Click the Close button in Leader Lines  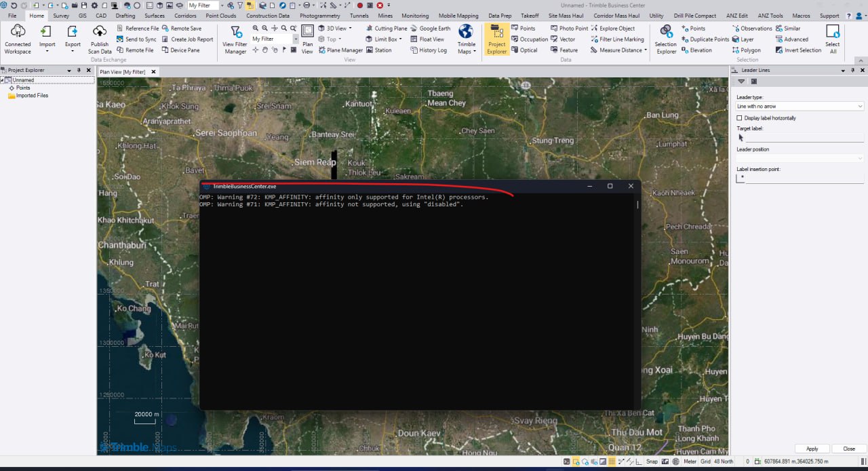[x=848, y=449]
